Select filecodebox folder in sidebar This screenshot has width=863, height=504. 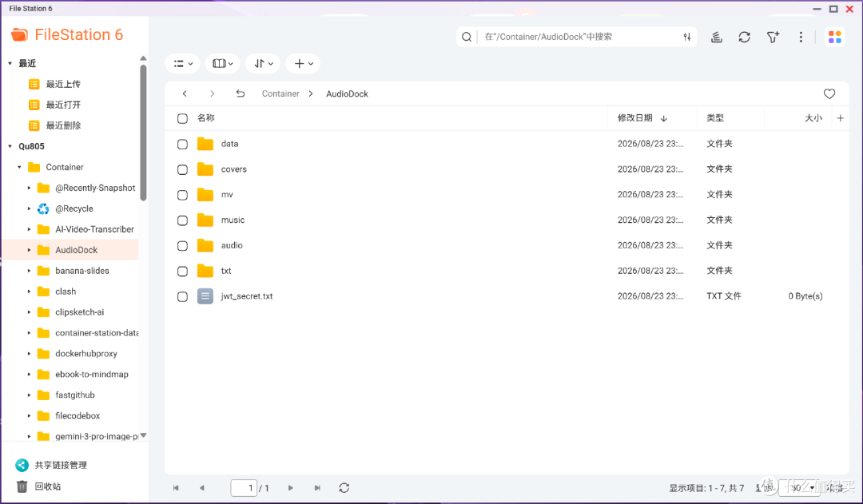tap(78, 416)
